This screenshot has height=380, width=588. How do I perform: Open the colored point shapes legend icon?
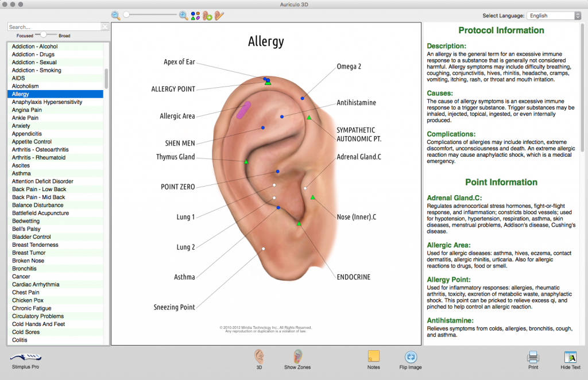(195, 15)
